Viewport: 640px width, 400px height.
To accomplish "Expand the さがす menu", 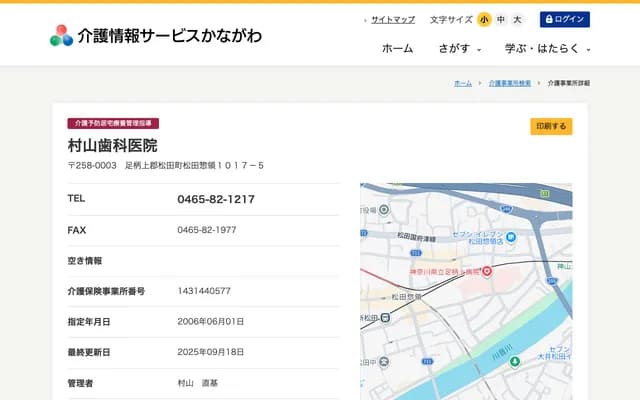I will click(x=460, y=49).
